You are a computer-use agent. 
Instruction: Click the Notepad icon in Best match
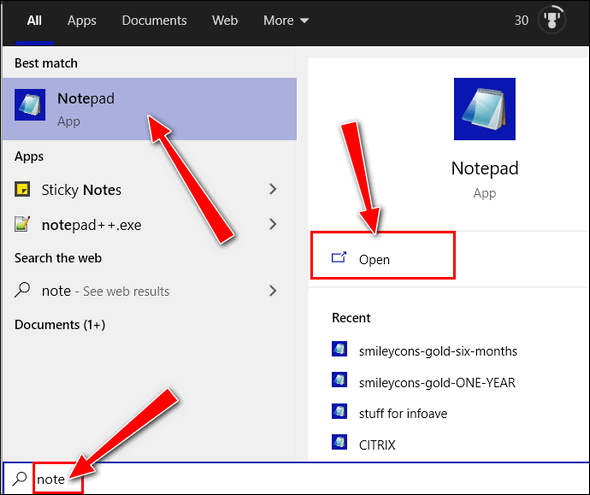coord(30,105)
